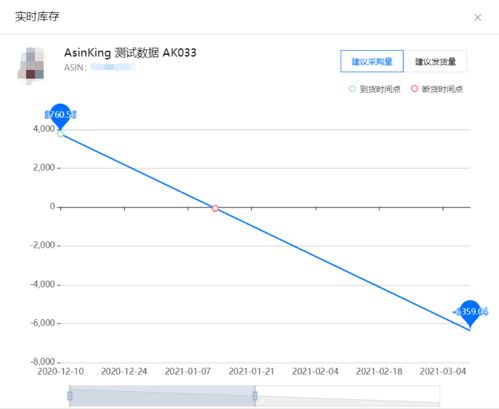Viewport: 499px width, 409px height.
Task: Click the AsinKing 测试数据 AK033 product title
Action: click(130, 53)
